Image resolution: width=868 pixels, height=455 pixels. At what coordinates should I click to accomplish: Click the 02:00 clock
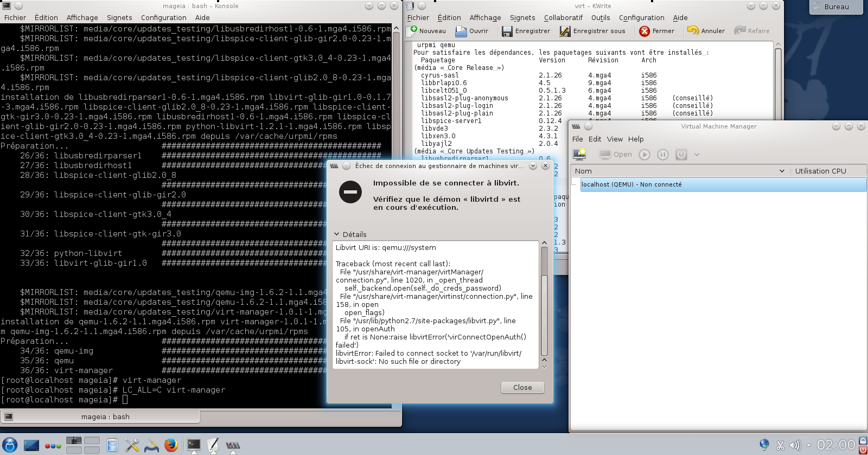tap(836, 445)
